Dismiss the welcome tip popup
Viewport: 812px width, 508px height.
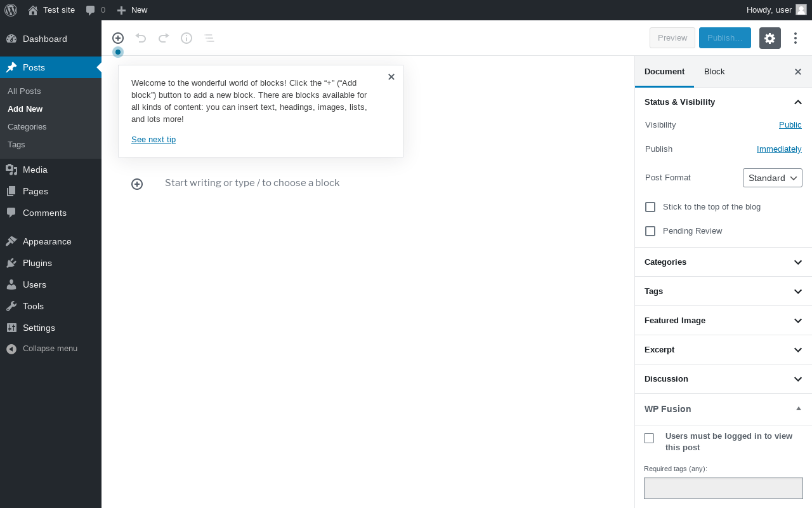[x=391, y=77]
